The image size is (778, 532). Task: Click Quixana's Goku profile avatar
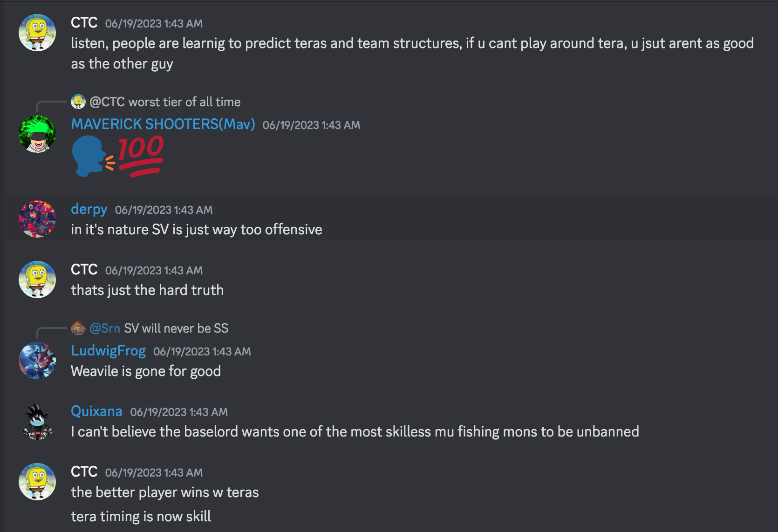[37, 422]
